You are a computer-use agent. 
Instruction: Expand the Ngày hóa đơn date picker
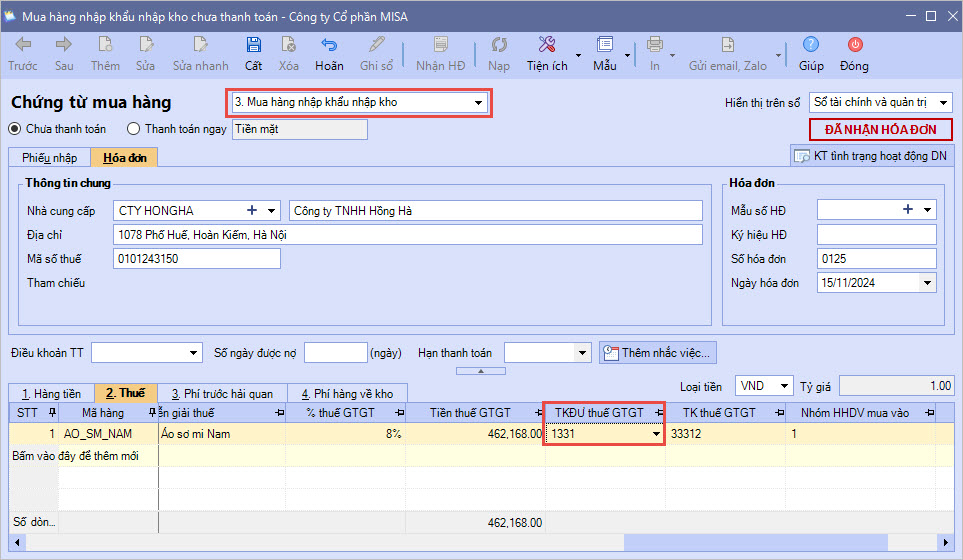pyautogui.click(x=927, y=283)
